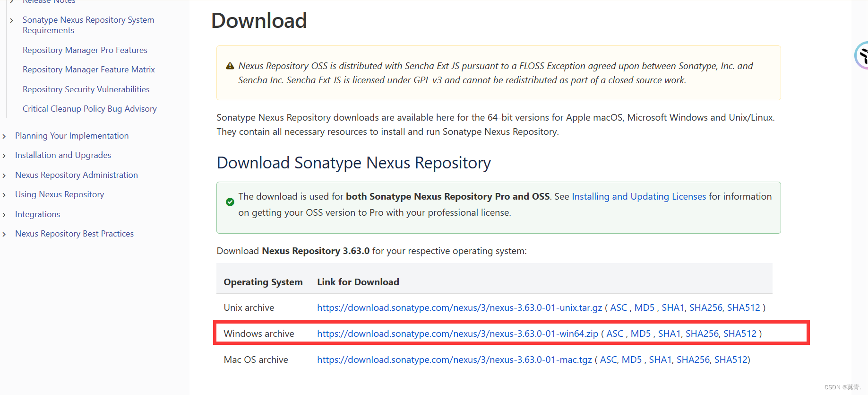Go to Integrations section

pyautogui.click(x=37, y=214)
